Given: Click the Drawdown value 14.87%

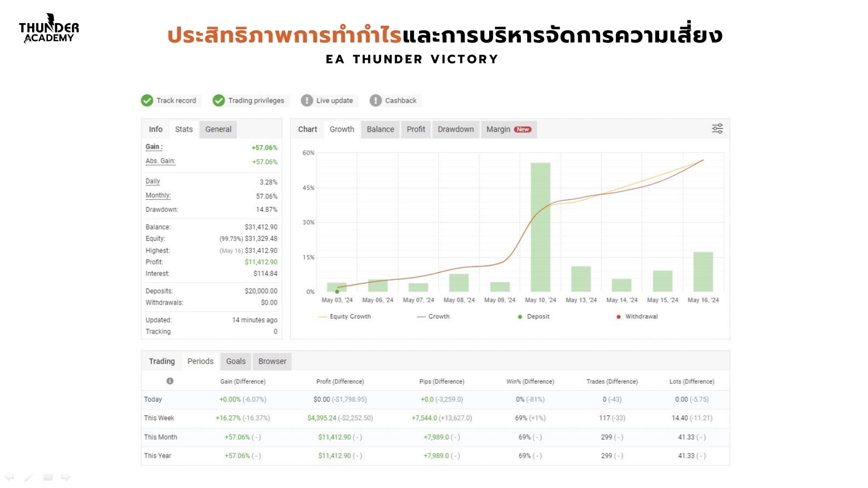Looking at the screenshot, I should tap(267, 209).
